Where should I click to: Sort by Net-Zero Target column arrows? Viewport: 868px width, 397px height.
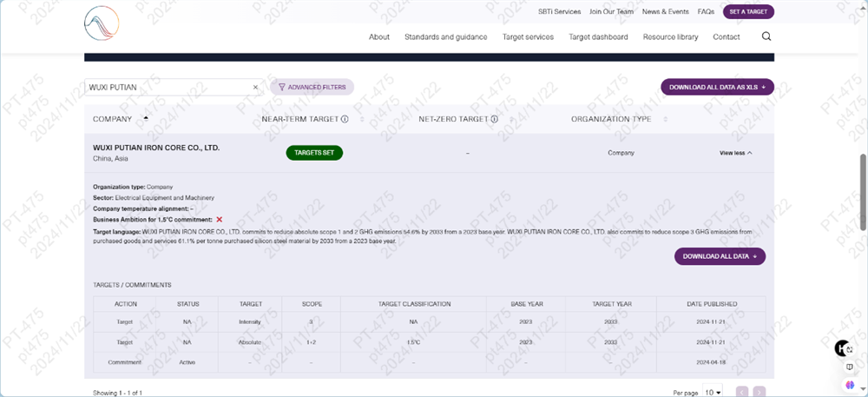pos(511,119)
